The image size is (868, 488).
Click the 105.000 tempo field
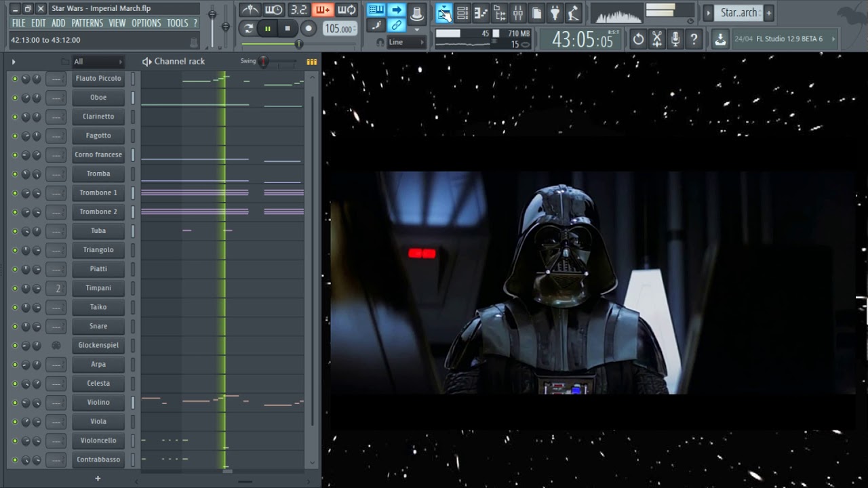coord(340,28)
